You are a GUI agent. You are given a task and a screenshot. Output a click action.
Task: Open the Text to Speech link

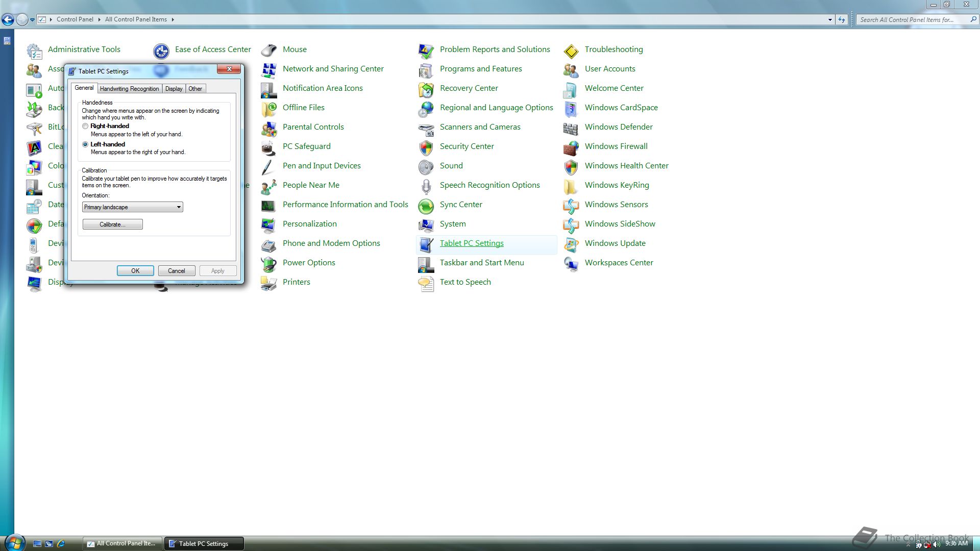point(465,282)
